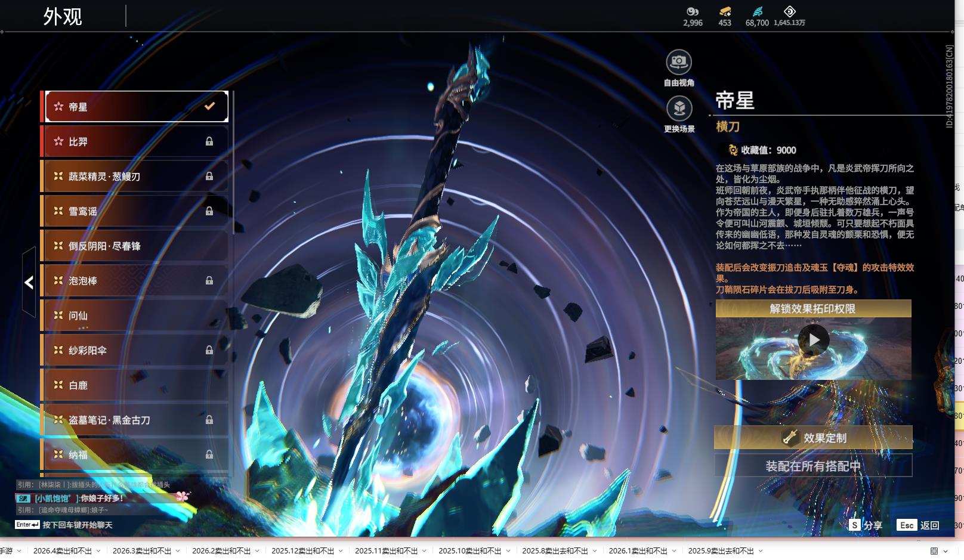Click the chat channel icon beside 小凯饱饱
The height and width of the screenshot is (560, 964).
point(23,498)
